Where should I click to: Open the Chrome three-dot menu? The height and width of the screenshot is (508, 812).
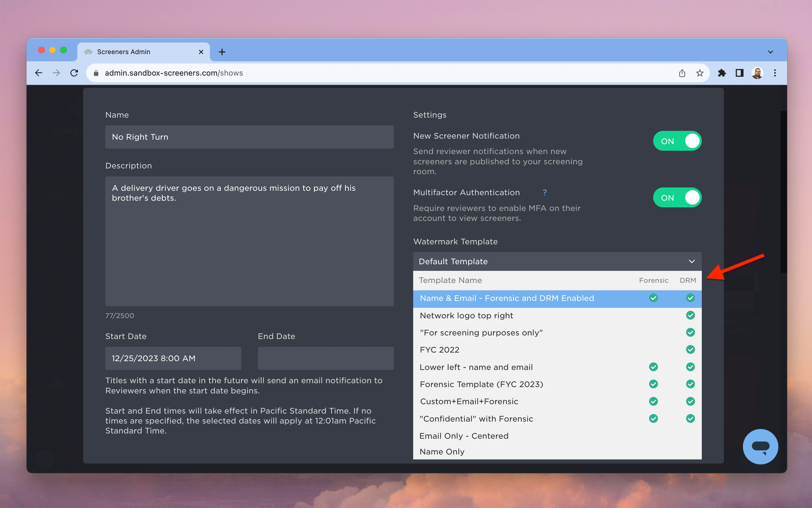[775, 73]
